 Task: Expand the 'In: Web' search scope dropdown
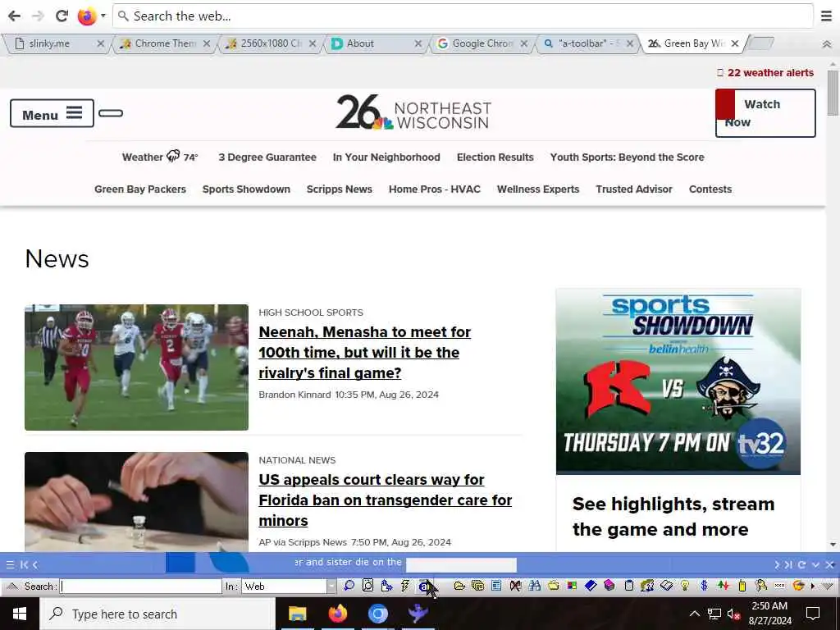click(331, 586)
